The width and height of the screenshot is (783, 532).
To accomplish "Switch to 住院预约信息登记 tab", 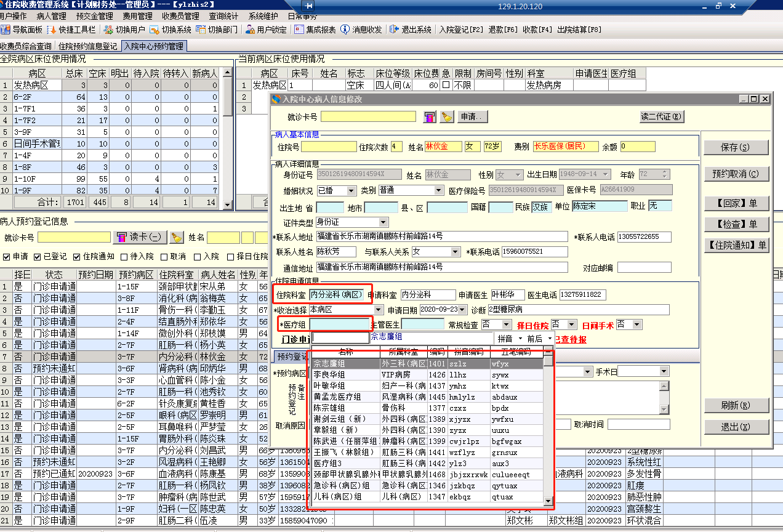I will 88,46.
